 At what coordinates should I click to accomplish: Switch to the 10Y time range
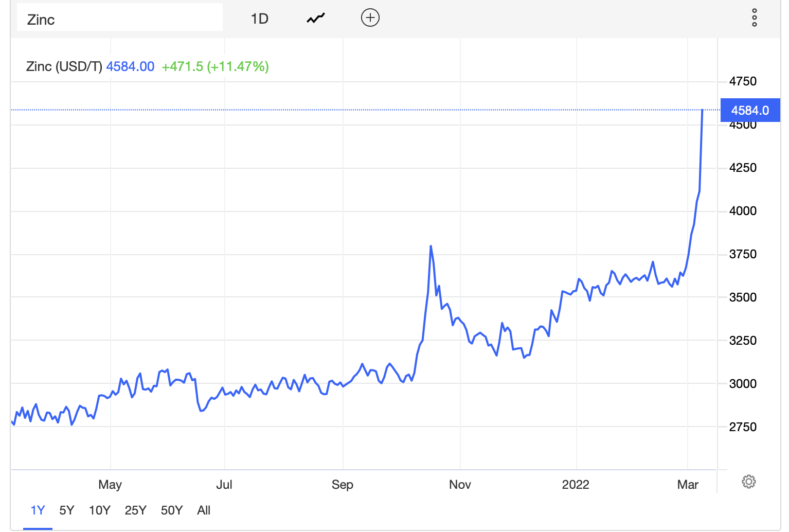tap(99, 510)
